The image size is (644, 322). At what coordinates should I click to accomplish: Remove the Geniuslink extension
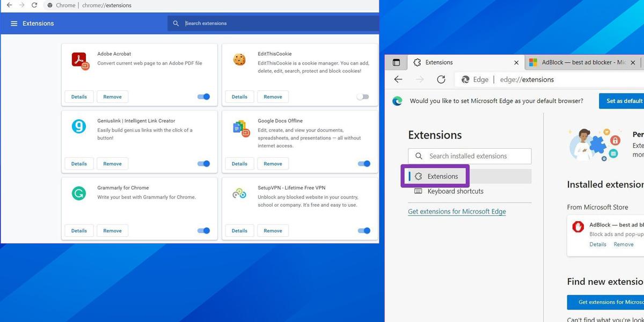click(x=112, y=164)
